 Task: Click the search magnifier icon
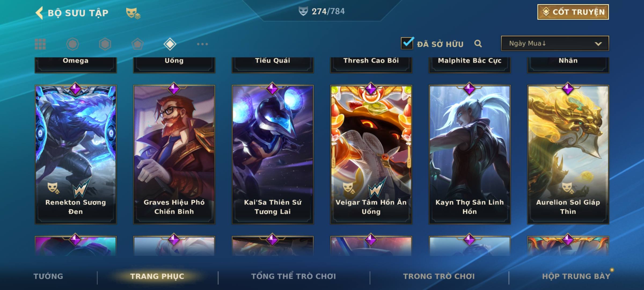click(x=478, y=44)
